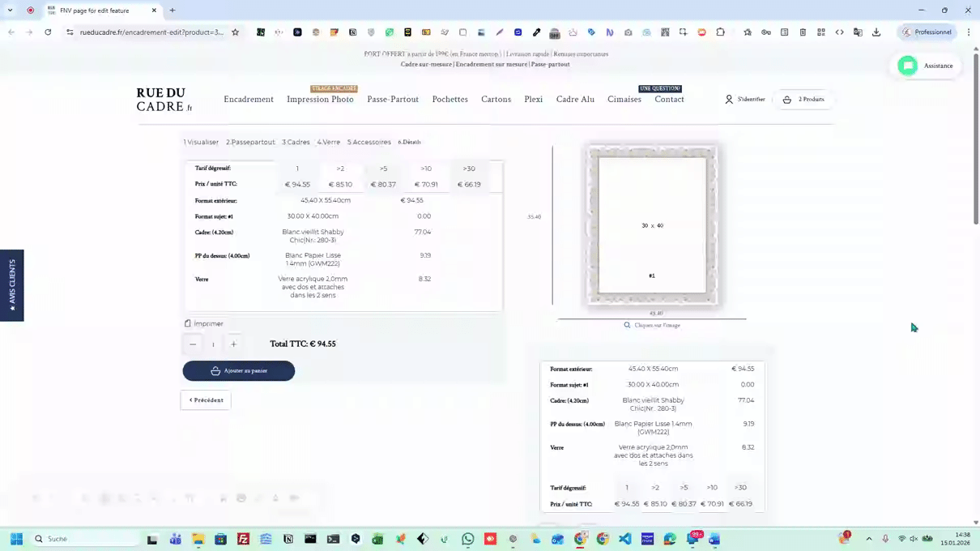Open the Assistance chat bubble icon
This screenshot has width=980, height=551.
coord(908,66)
